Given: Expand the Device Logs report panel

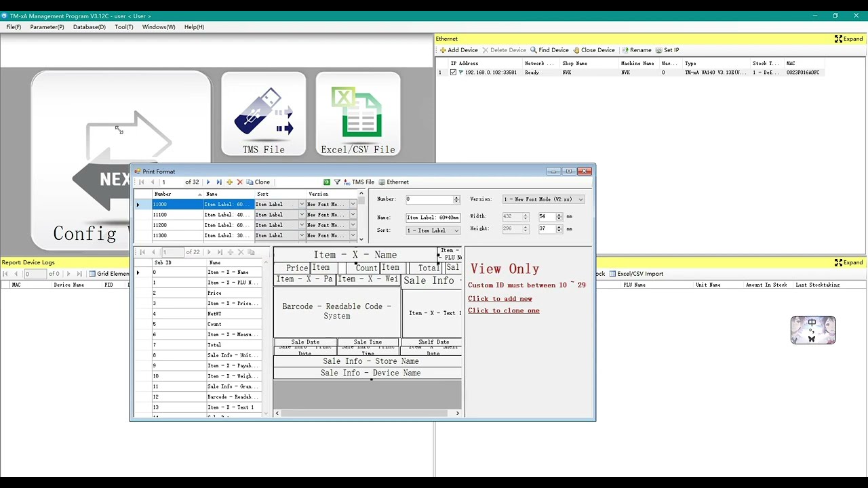Looking at the screenshot, I should [x=848, y=262].
